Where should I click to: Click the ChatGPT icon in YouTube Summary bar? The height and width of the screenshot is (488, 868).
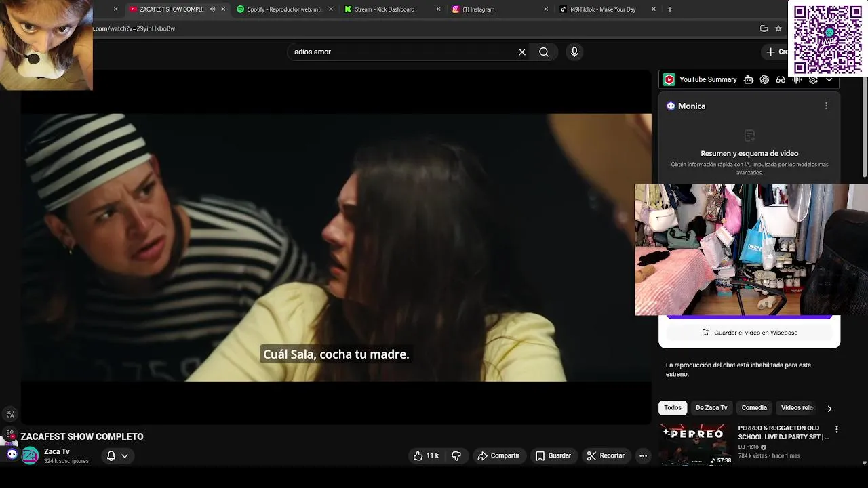point(764,79)
